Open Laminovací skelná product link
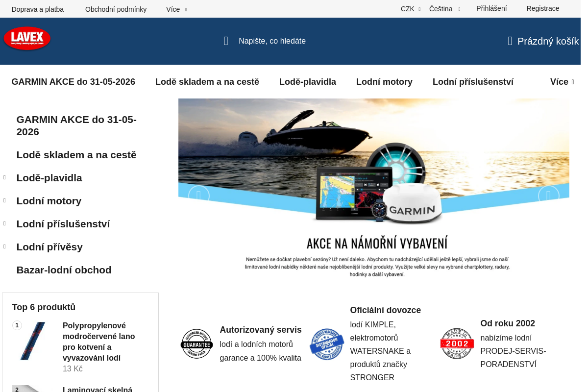Screen dimensions: 588x392 [98, 389]
